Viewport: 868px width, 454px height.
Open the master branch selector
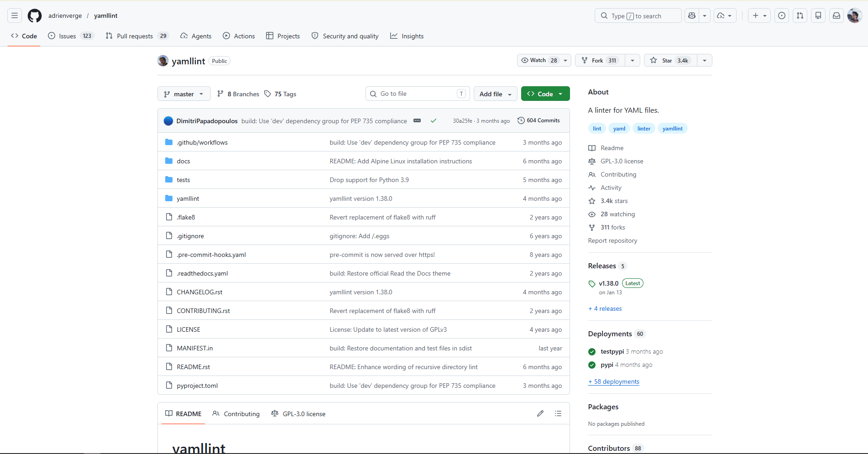184,94
